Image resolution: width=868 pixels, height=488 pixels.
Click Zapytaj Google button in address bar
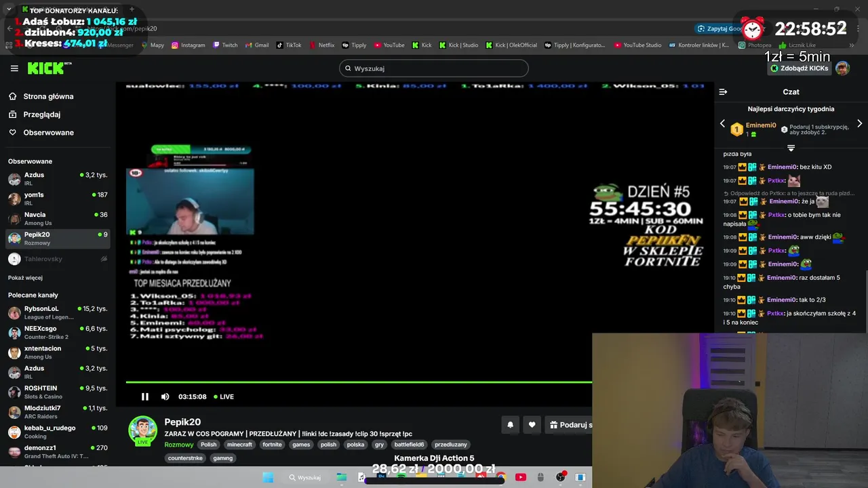click(x=719, y=28)
